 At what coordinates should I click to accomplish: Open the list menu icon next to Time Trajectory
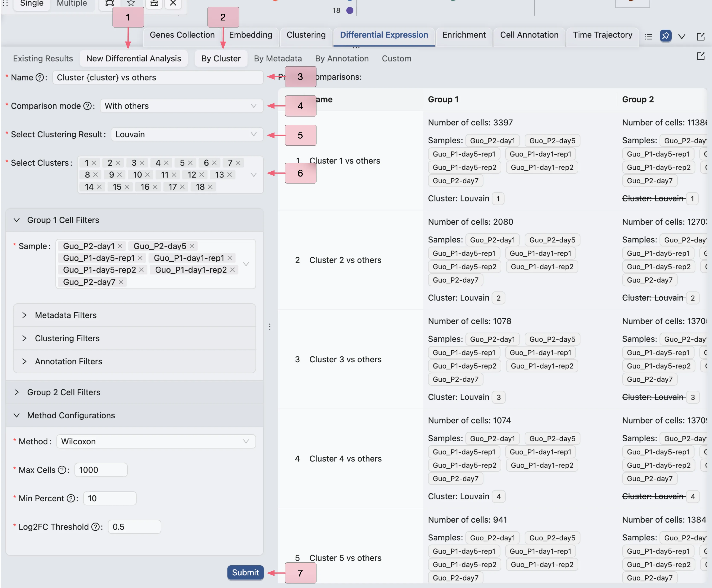pos(649,36)
